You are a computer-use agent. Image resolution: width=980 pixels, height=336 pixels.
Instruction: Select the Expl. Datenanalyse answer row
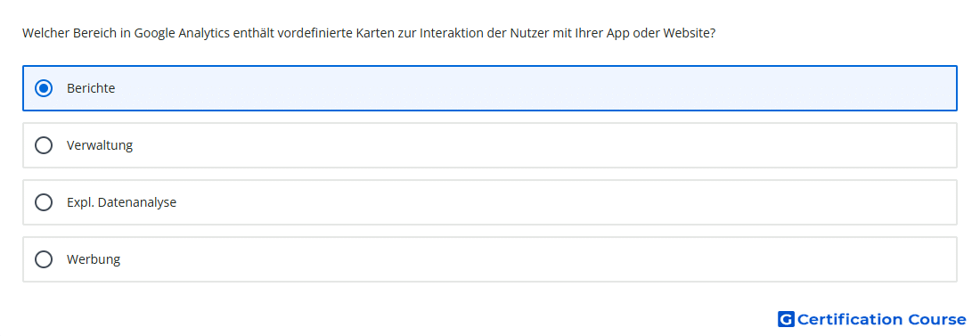click(x=490, y=202)
